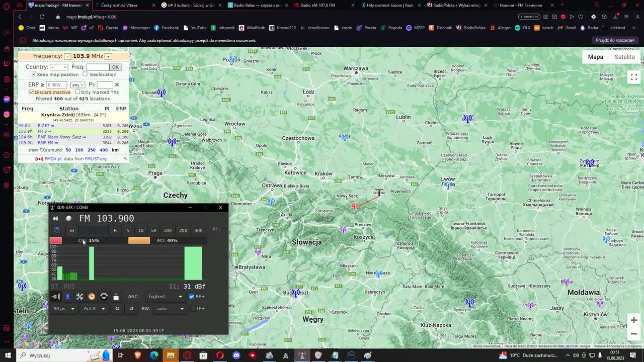The image size is (644, 362).
Task: Show TXs around 50 km
Action: [68, 150]
